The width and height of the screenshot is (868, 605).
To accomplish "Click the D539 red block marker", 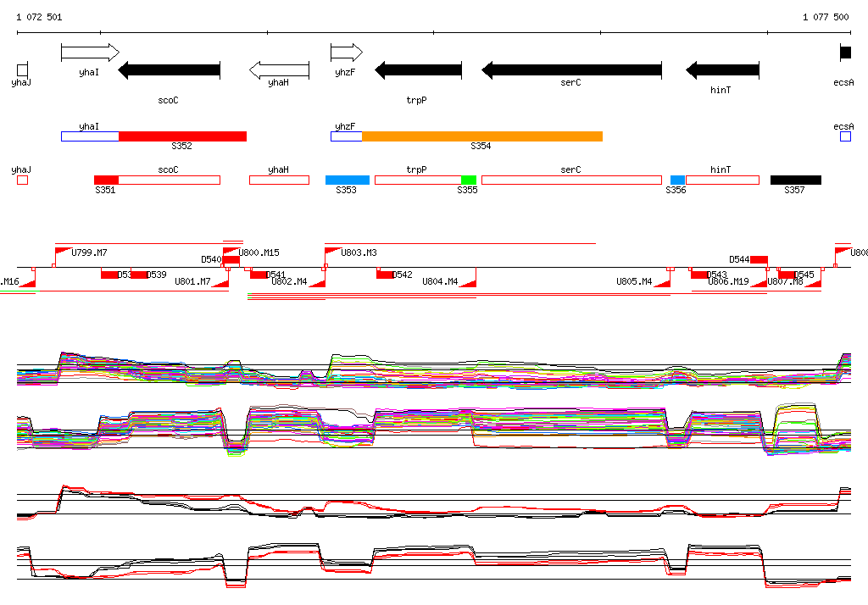I will coord(140,275).
